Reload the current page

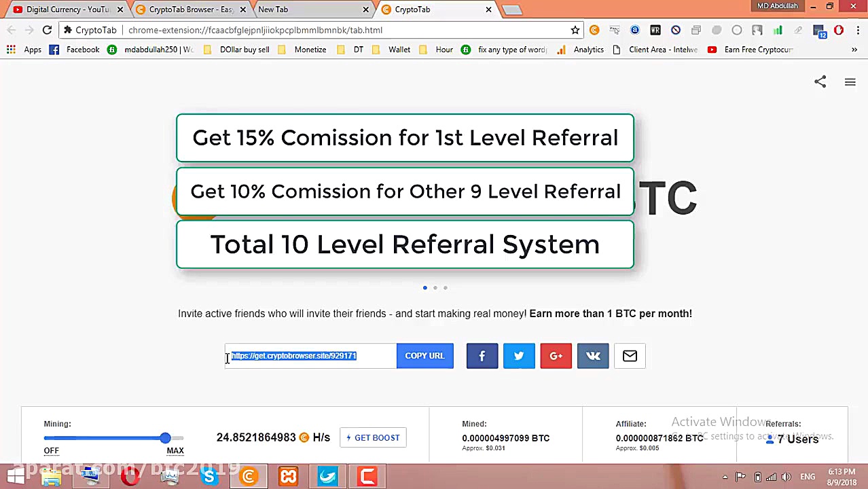click(x=47, y=30)
